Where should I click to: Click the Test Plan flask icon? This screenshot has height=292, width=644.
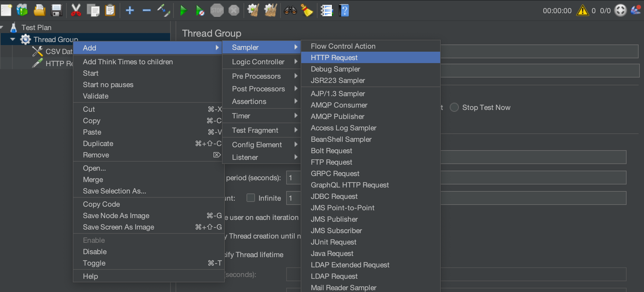pyautogui.click(x=14, y=27)
